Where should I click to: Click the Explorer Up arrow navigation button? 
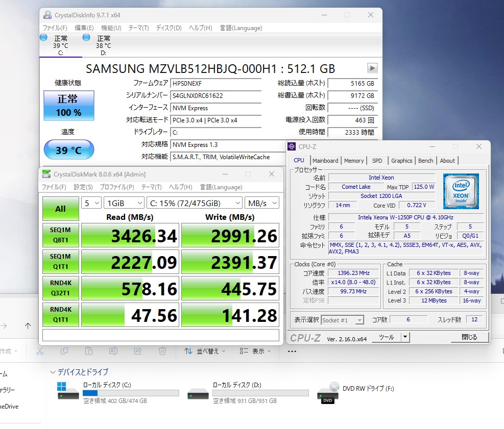tap(28, 326)
